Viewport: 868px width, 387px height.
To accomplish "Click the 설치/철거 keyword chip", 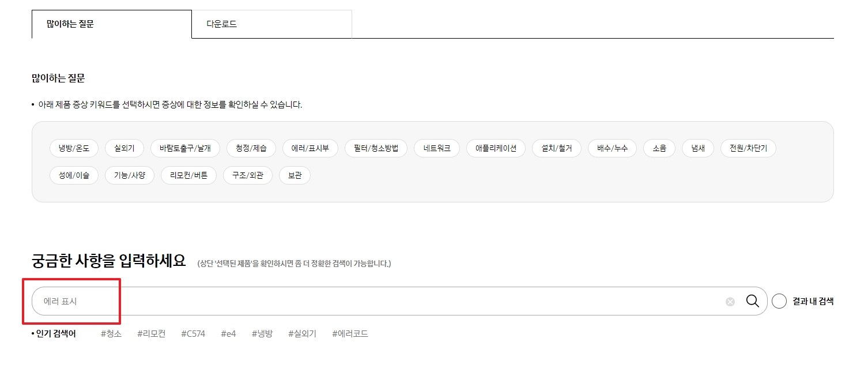I will [556, 148].
